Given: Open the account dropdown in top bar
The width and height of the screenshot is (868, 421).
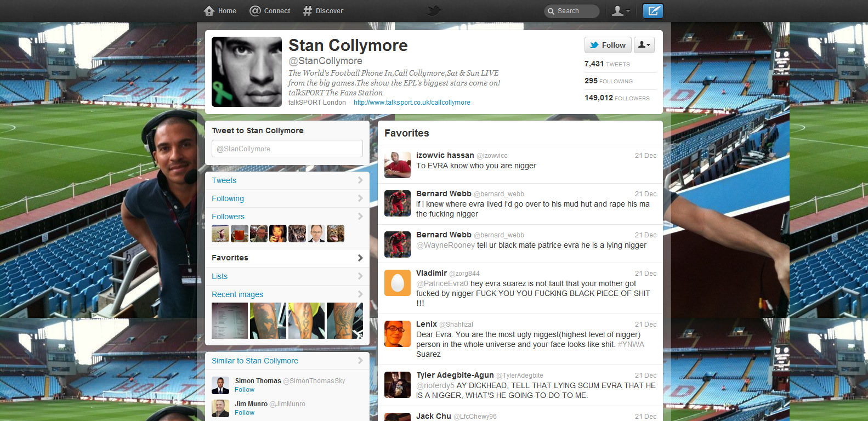Looking at the screenshot, I should point(620,11).
